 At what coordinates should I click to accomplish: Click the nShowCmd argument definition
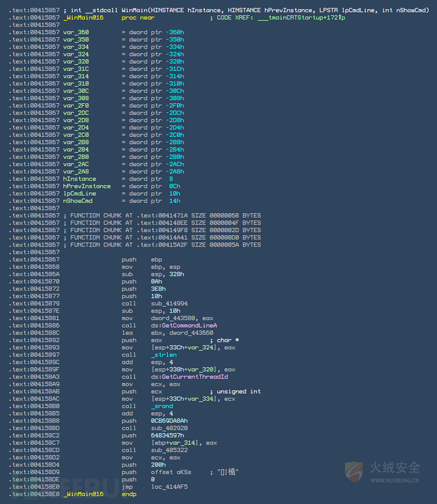pyautogui.click(x=78, y=201)
